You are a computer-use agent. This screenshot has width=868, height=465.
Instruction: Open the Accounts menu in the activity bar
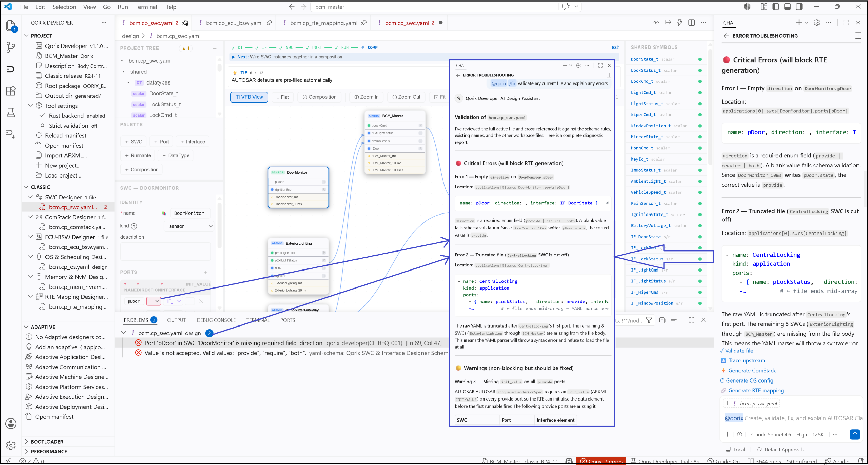[x=11, y=423]
